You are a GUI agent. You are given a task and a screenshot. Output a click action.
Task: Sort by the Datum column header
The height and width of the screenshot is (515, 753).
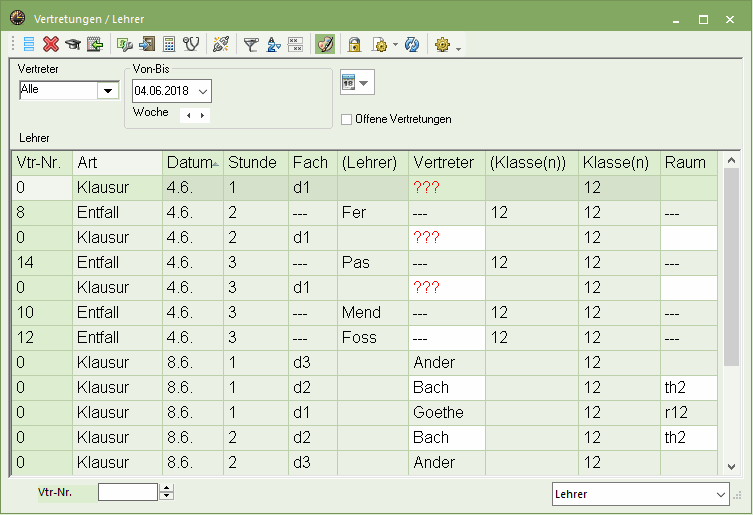tap(193, 162)
